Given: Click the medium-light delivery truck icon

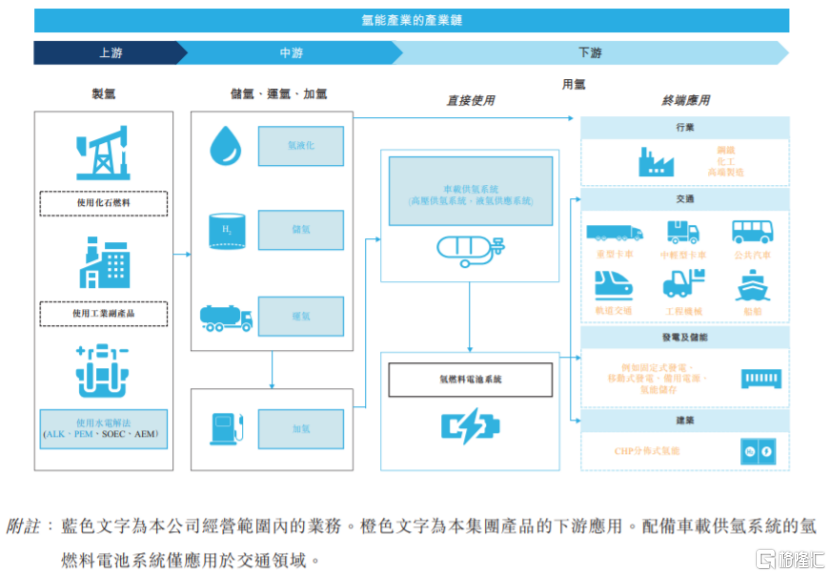Looking at the screenshot, I should click(683, 232).
